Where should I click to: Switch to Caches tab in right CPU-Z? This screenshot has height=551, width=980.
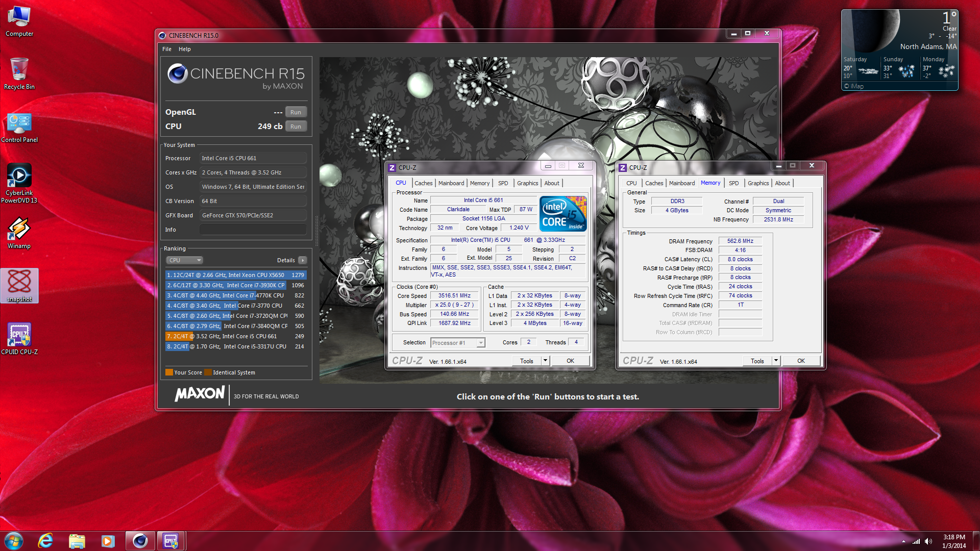[x=654, y=183]
